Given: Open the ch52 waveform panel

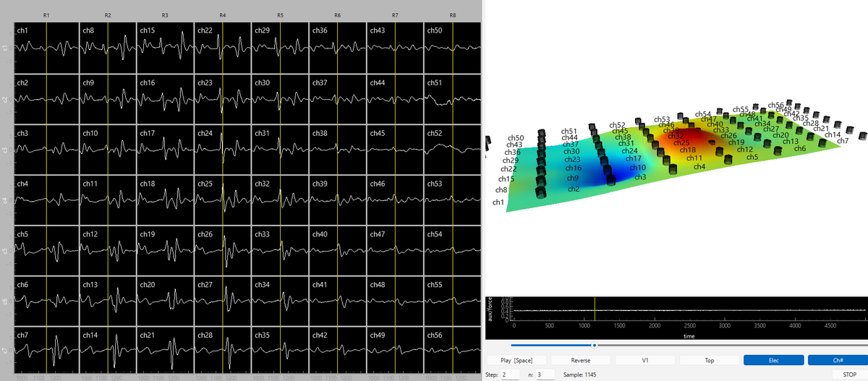Looking at the screenshot, I should pyautogui.click(x=453, y=150).
